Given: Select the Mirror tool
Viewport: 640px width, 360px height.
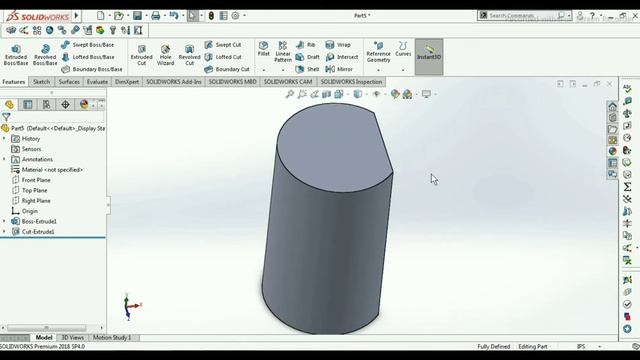Looking at the screenshot, I should pos(339,69).
